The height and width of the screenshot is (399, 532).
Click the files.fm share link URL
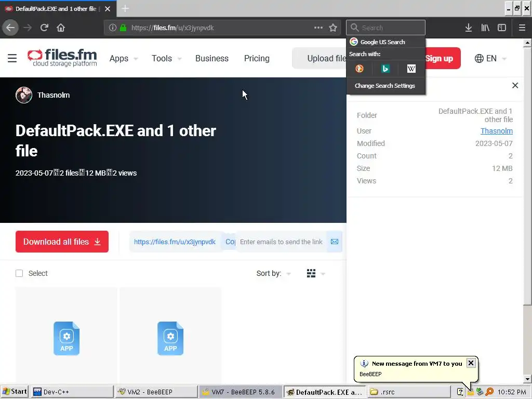(175, 242)
